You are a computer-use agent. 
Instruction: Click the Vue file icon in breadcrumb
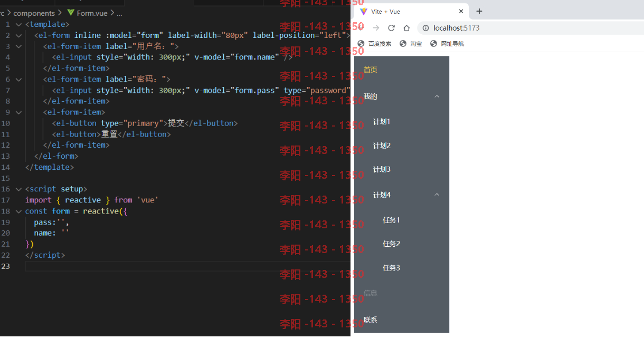click(71, 13)
